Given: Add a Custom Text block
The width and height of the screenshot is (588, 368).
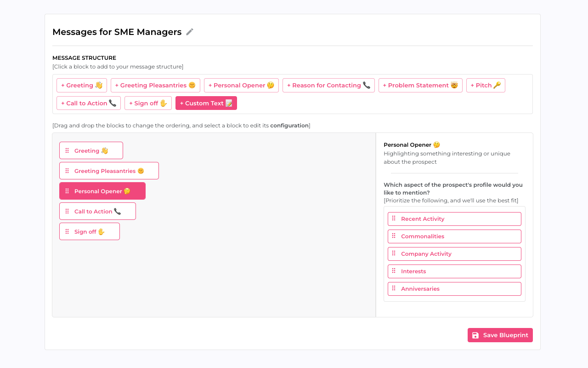Looking at the screenshot, I should [206, 103].
